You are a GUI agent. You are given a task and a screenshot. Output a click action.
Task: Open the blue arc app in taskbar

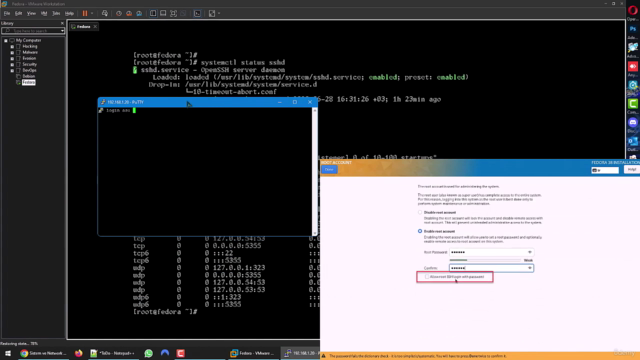coord(164,353)
